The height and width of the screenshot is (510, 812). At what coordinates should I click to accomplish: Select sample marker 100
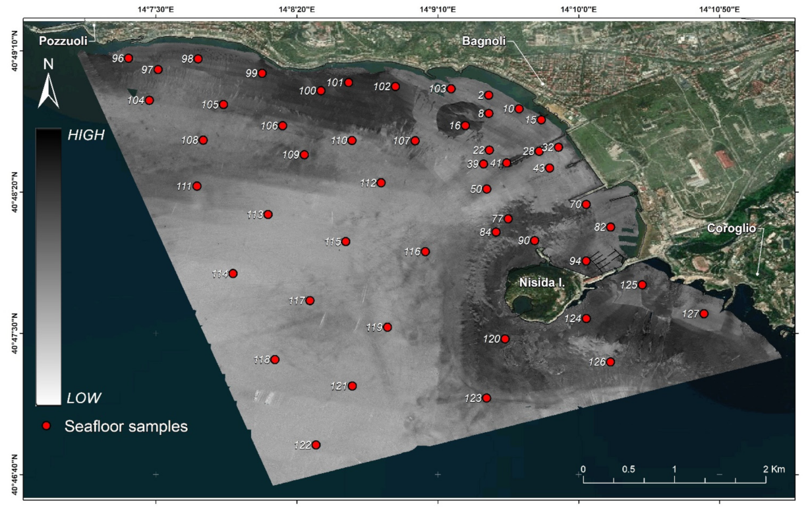(321, 90)
